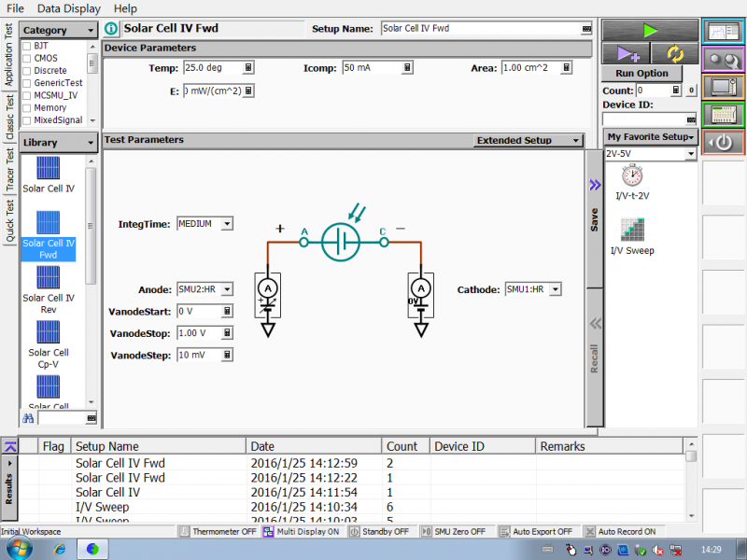Switch to the Classic Test tab
The image size is (747, 560).
(x=9, y=117)
